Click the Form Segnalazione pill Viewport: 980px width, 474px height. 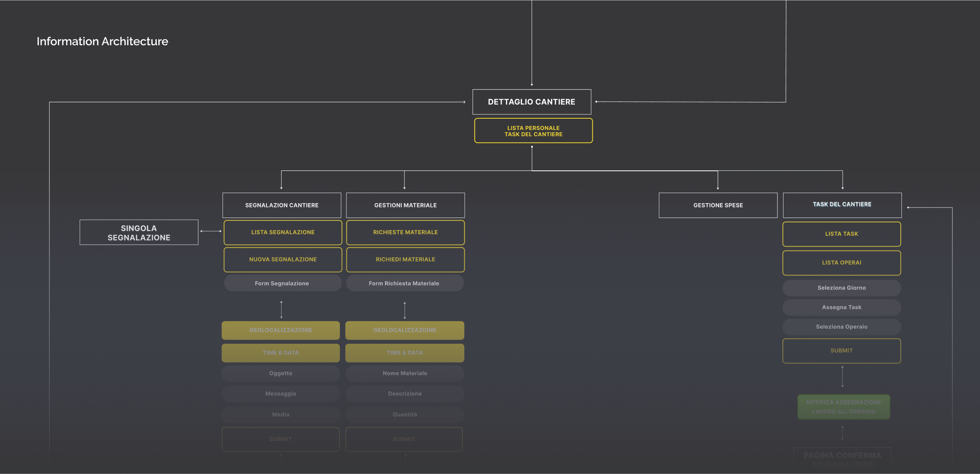pyautogui.click(x=282, y=283)
